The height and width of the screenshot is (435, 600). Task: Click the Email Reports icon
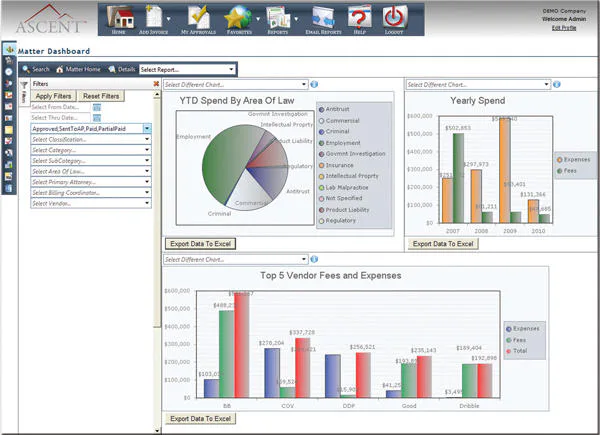pyautogui.click(x=323, y=18)
